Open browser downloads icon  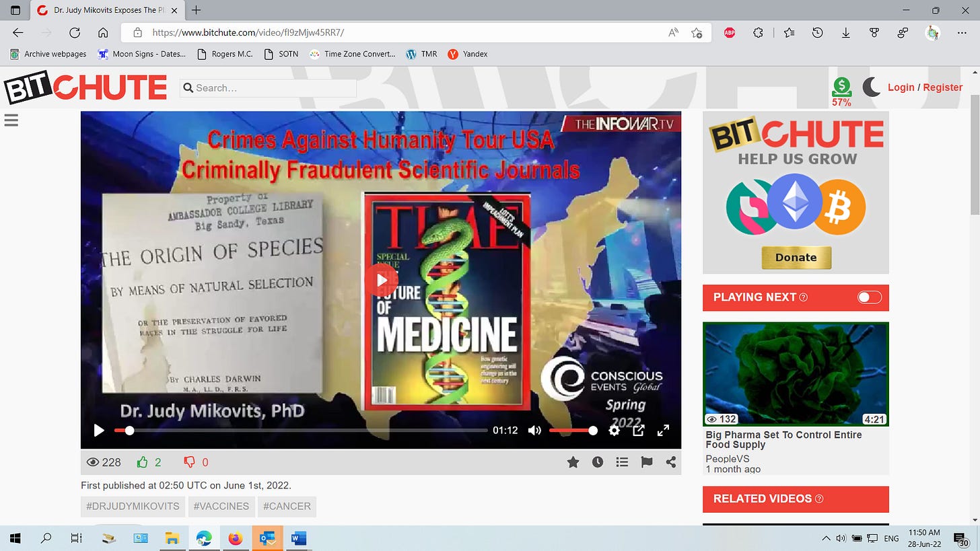pos(846,32)
